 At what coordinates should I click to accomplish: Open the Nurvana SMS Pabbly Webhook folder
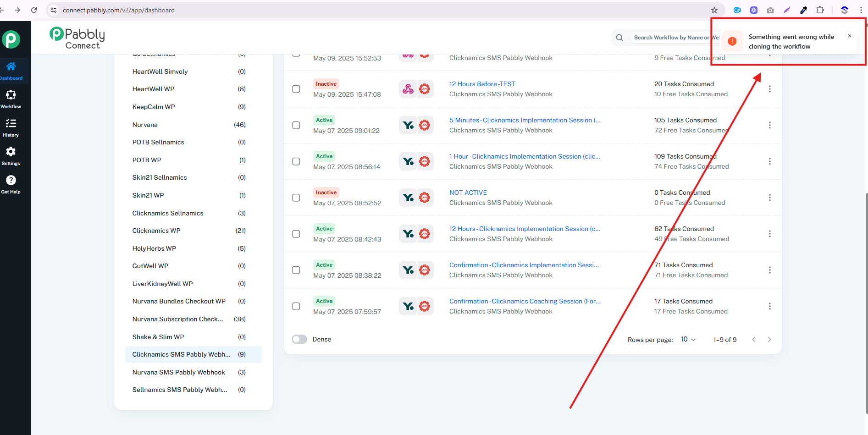[193, 372]
